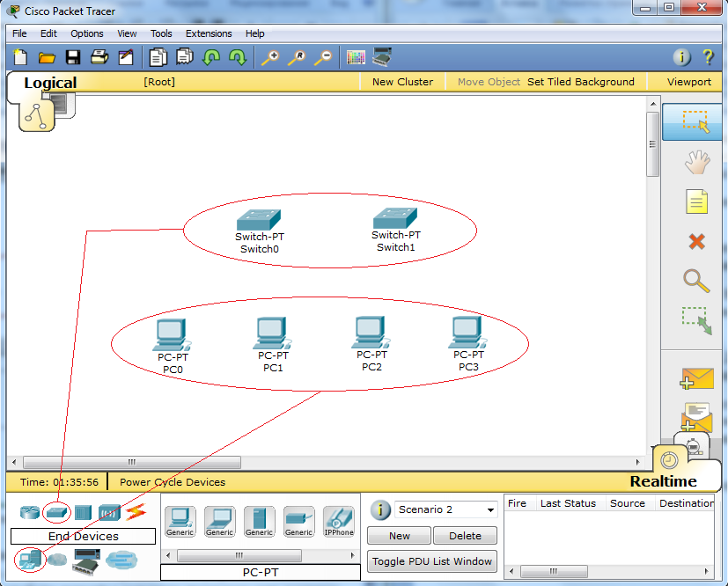
Task: Select the WAN Emulation cloud category
Action: pos(57,560)
